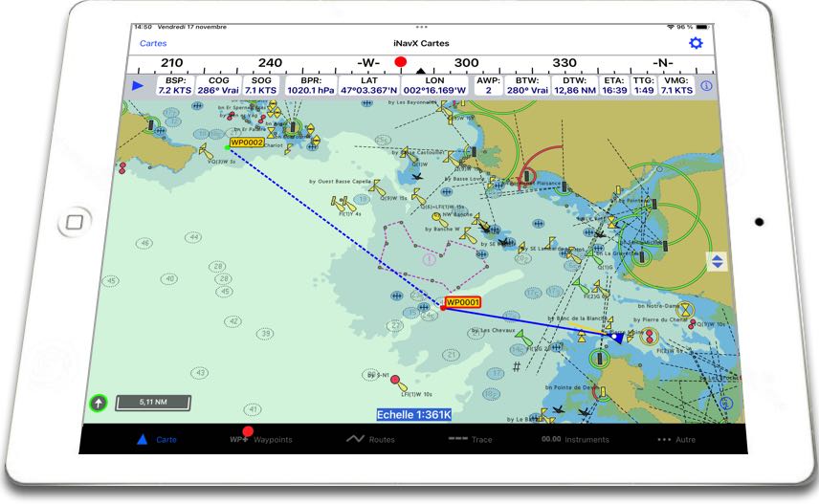This screenshot has height=504, width=819.
Task: Go back to Cartes list
Action: point(153,44)
